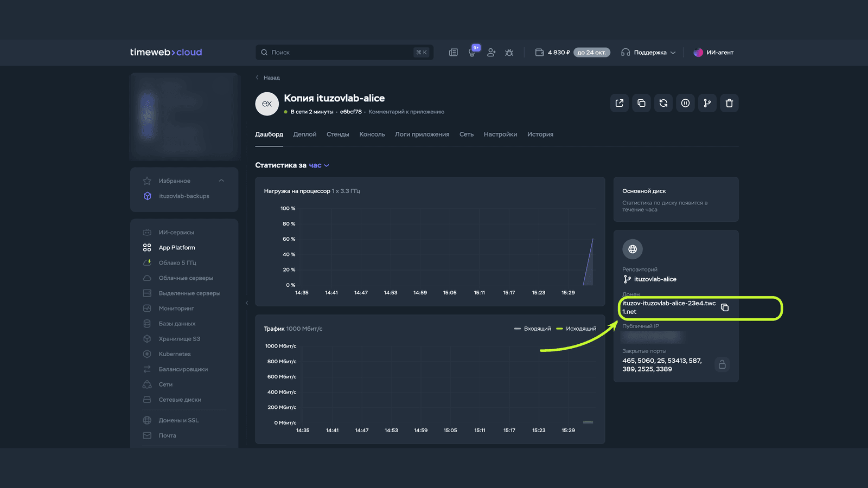Screen dimensions: 868x488
Task: Open ituzovlab-backups favorite
Action: pyautogui.click(x=184, y=196)
